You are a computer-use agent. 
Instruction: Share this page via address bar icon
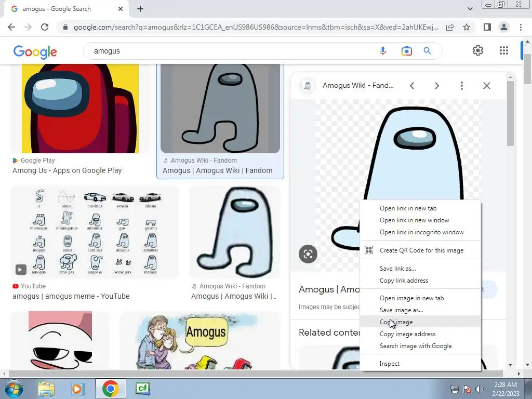(450, 27)
